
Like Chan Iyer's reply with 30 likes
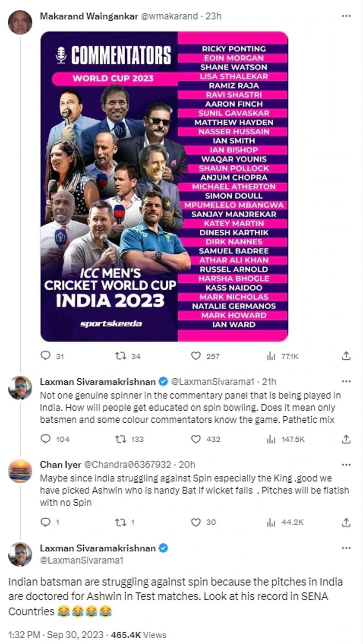pyautogui.click(x=196, y=522)
